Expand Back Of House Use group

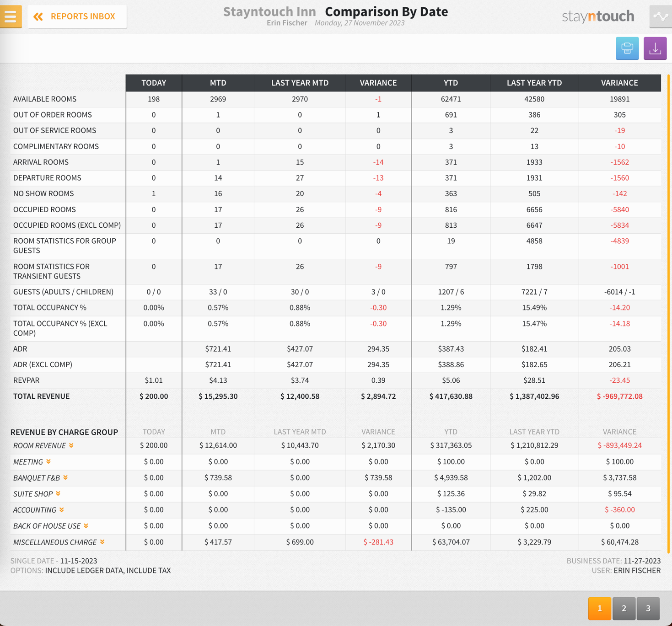tap(86, 526)
